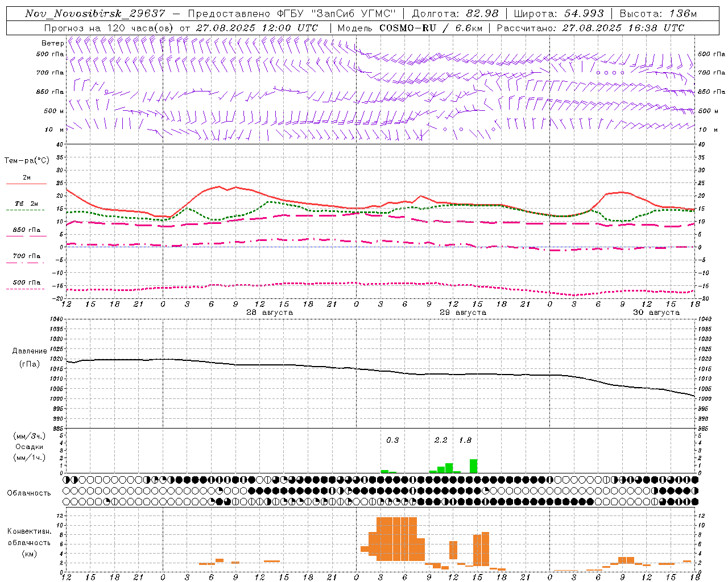Screen dimensions: 728x582
Task: Click the 0.3 precipitation total value
Action: (x=392, y=440)
